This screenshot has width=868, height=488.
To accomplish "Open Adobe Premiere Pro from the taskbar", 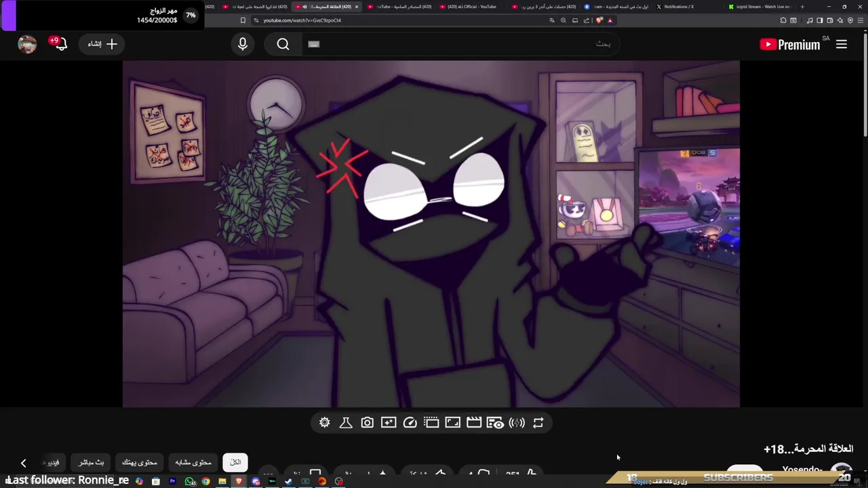I will (x=172, y=481).
